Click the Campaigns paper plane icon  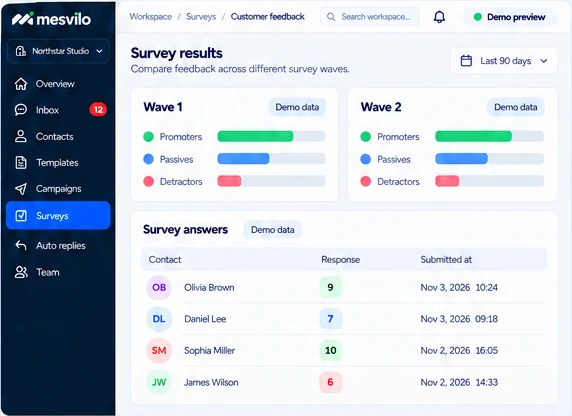tap(21, 189)
